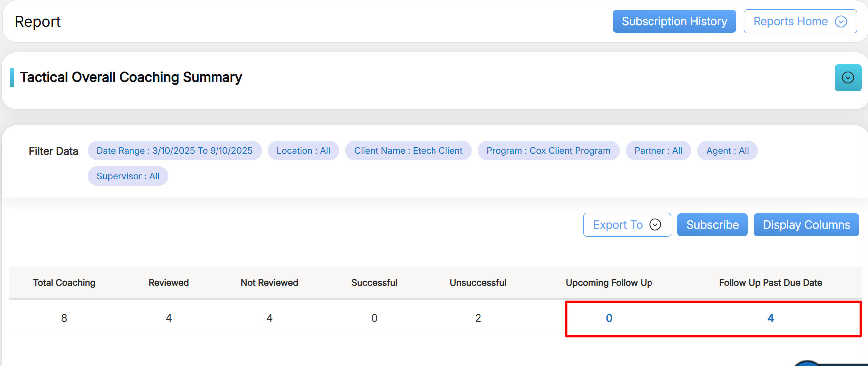This screenshot has height=366, width=868.
Task: Open the Display Columns options
Action: (x=806, y=225)
